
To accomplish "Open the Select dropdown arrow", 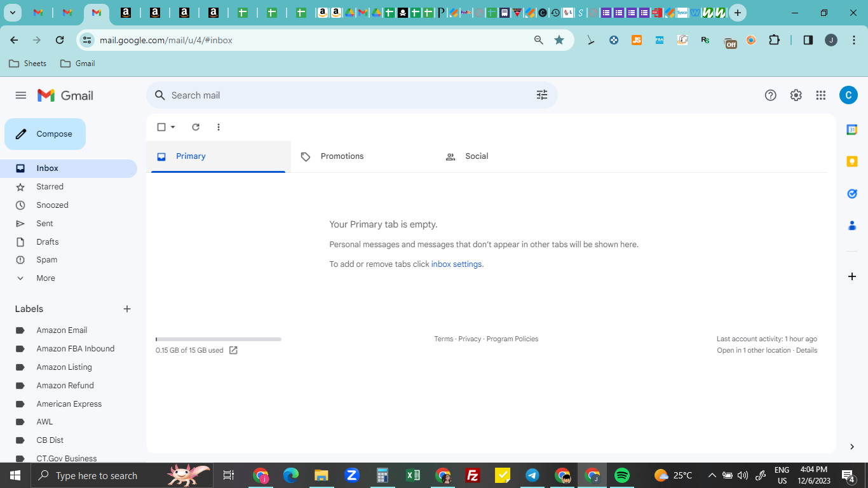I will 173,127.
